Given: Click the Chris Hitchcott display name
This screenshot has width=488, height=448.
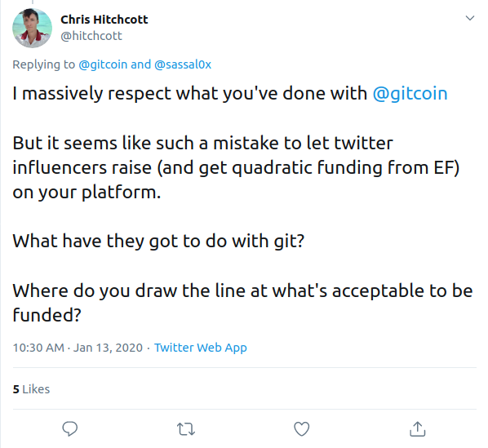Looking at the screenshot, I should click(x=104, y=20).
